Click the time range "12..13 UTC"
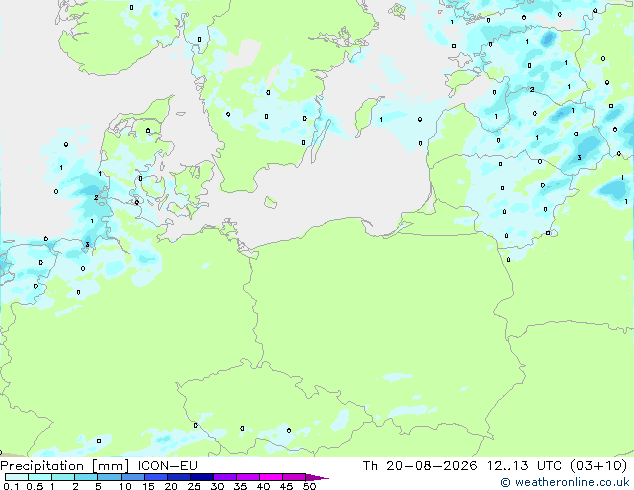The image size is (634, 490). pyautogui.click(x=524, y=466)
